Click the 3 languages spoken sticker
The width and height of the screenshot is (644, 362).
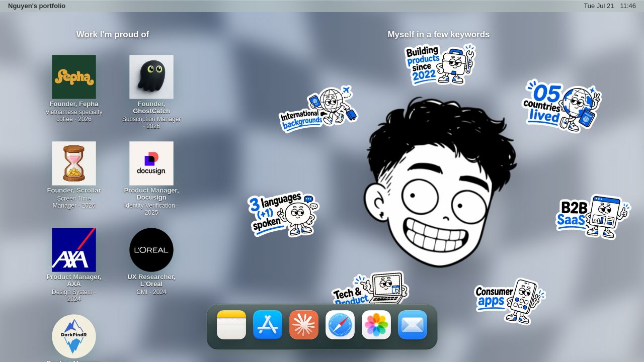pyautogui.click(x=283, y=214)
